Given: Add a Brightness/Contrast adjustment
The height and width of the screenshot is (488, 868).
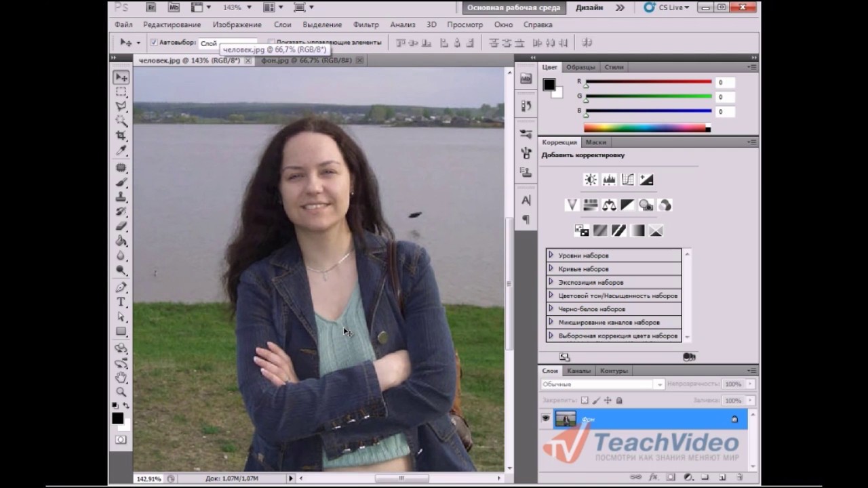Looking at the screenshot, I should pos(591,180).
